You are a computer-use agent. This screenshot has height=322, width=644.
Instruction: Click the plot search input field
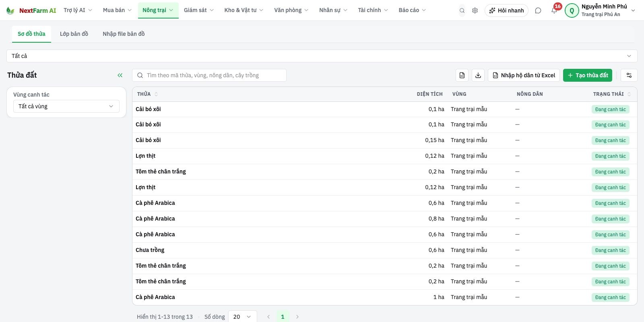(x=209, y=75)
